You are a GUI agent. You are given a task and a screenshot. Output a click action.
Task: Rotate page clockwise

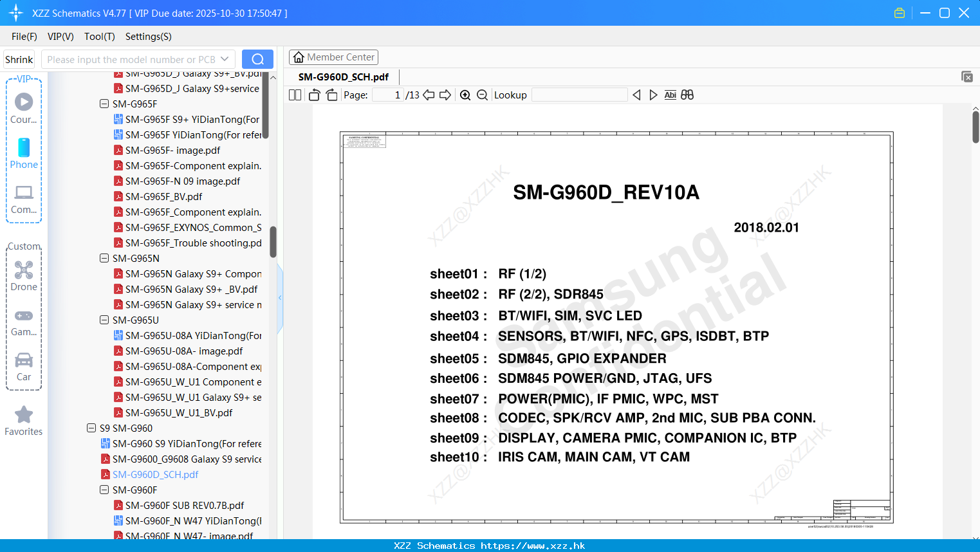(x=331, y=95)
